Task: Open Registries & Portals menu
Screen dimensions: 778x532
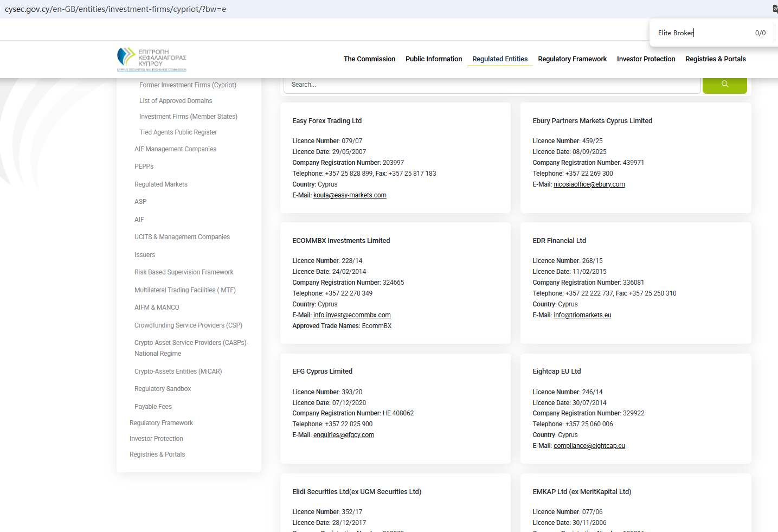Action: [x=715, y=59]
